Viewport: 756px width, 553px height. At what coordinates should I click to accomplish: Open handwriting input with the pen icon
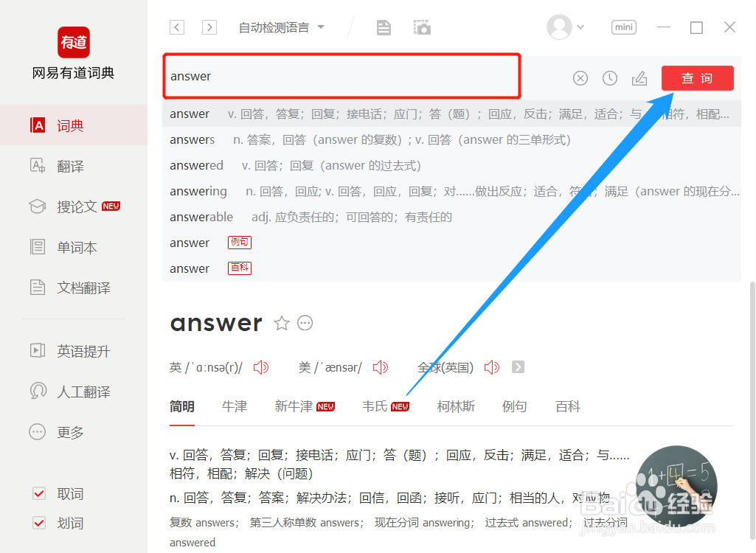coord(639,77)
